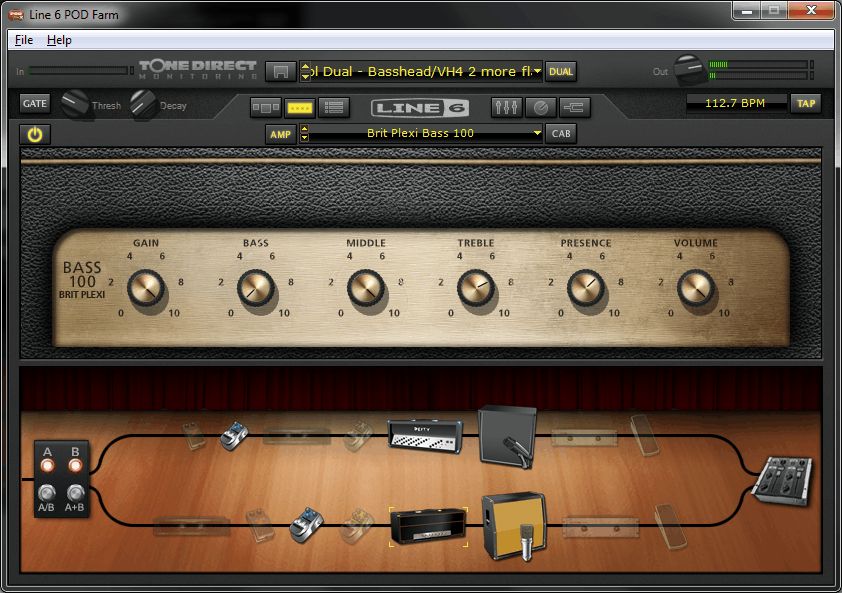Click the PRESENCE knob
The height and width of the screenshot is (593, 842).
[586, 288]
